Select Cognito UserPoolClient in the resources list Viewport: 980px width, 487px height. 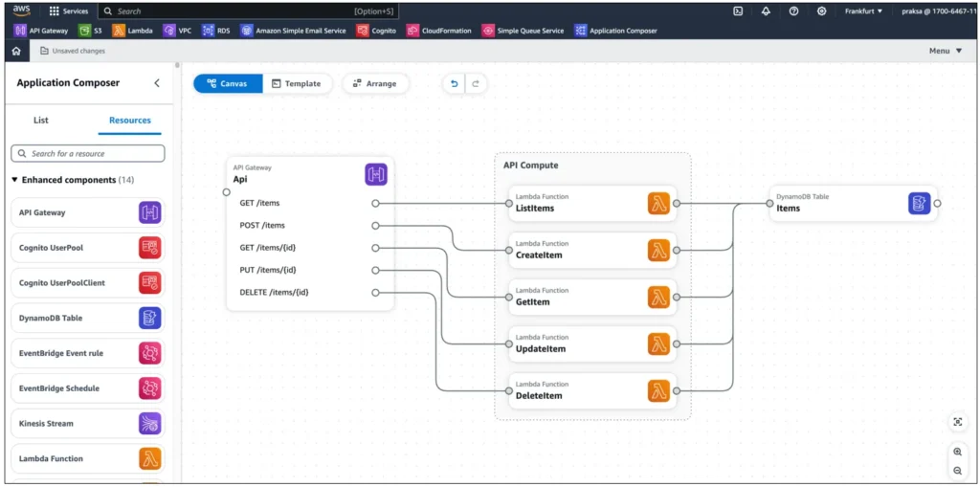pyautogui.click(x=87, y=282)
